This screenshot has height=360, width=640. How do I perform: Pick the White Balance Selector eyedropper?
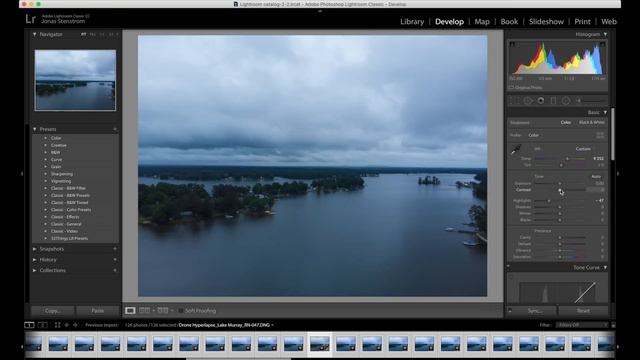tap(516, 149)
